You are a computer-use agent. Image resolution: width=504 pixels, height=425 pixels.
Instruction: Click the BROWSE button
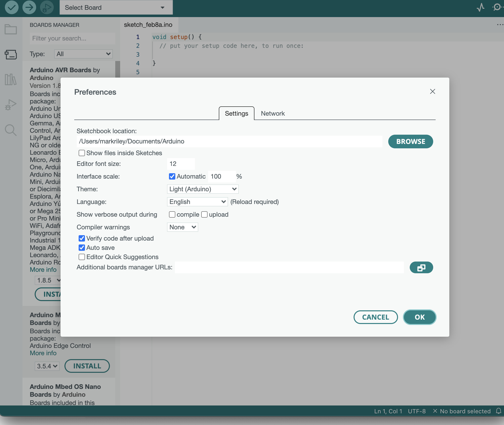(410, 142)
